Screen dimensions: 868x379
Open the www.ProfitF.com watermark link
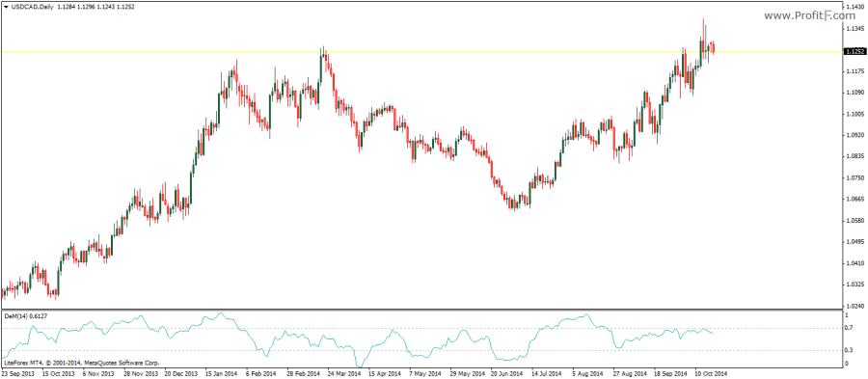point(801,16)
